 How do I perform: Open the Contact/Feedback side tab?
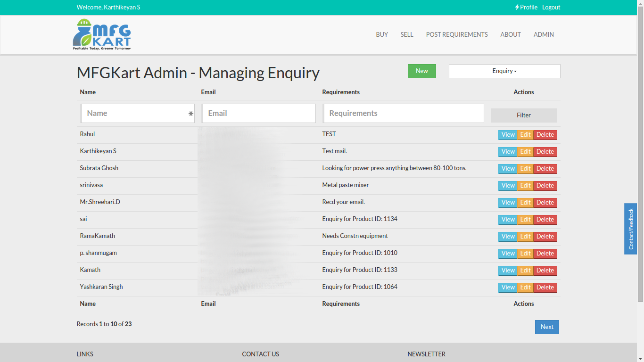coord(631,229)
